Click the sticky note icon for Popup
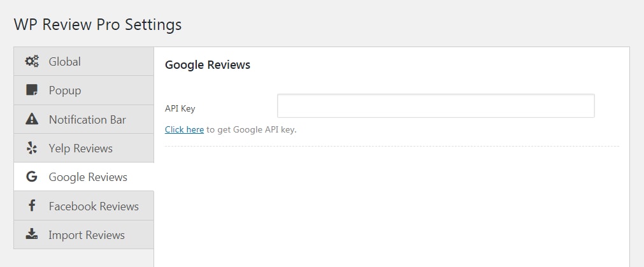The height and width of the screenshot is (267, 644). [32, 90]
